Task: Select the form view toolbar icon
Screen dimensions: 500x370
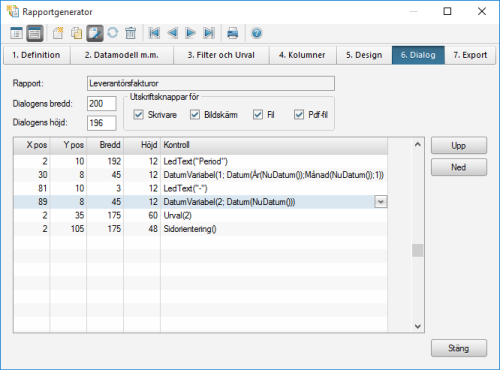Action: (35, 33)
